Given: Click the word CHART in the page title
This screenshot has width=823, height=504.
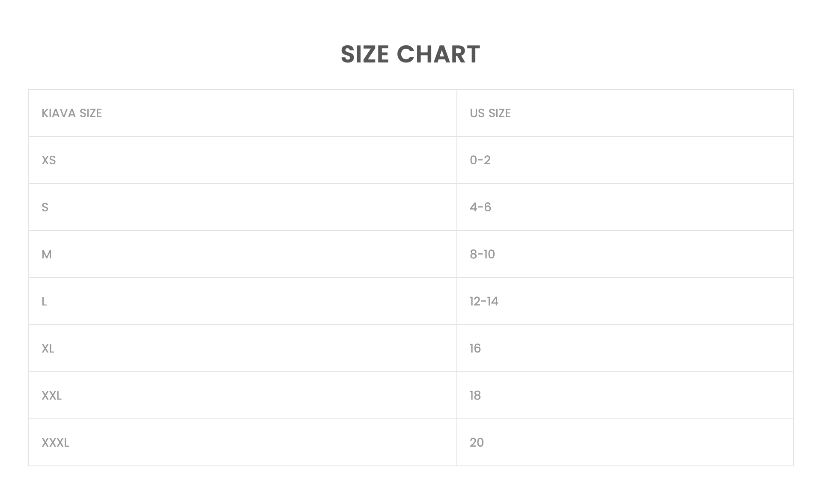Looking at the screenshot, I should [x=438, y=55].
